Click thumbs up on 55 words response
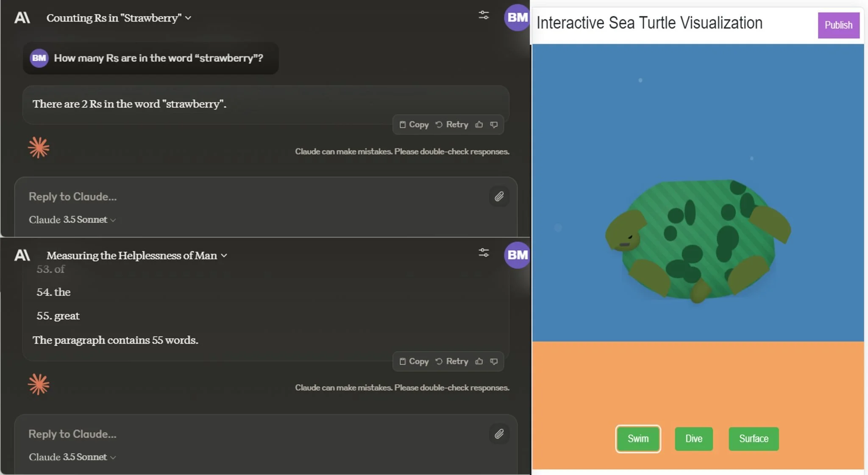The image size is (868, 475). click(479, 361)
